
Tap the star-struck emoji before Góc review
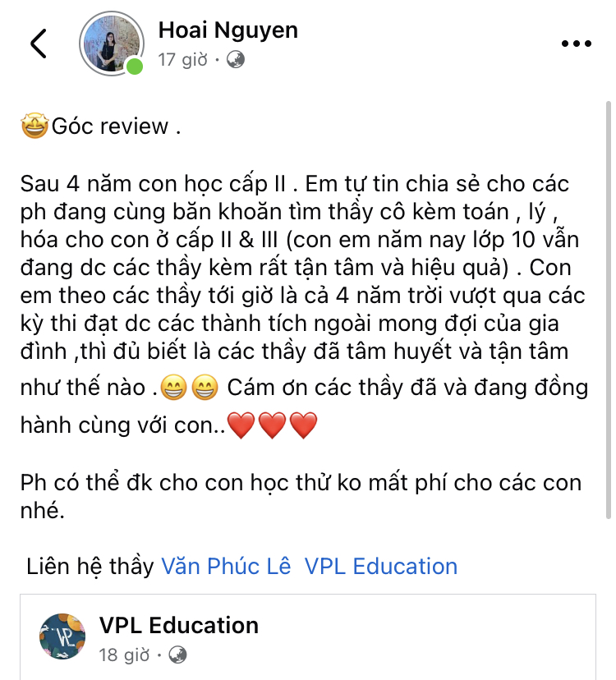(x=34, y=126)
